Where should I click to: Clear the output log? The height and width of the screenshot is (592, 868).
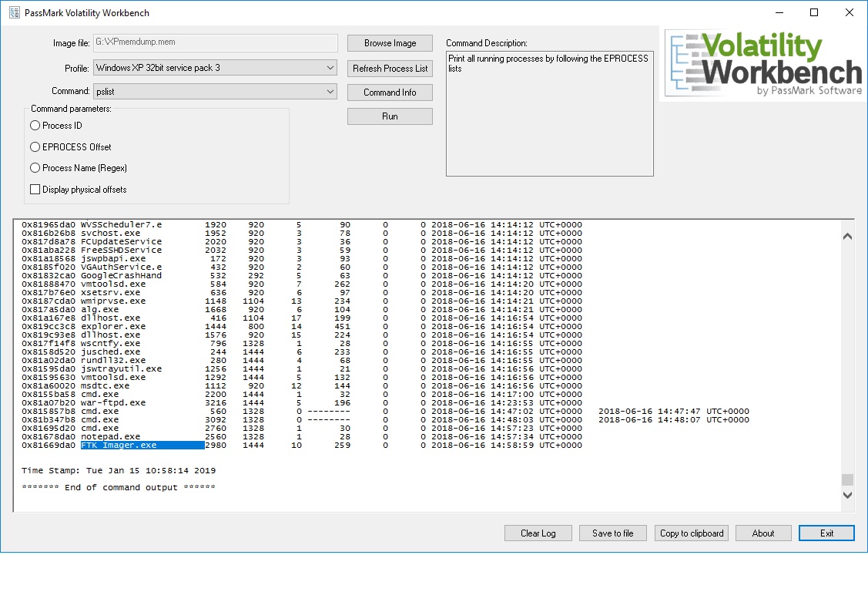click(538, 533)
